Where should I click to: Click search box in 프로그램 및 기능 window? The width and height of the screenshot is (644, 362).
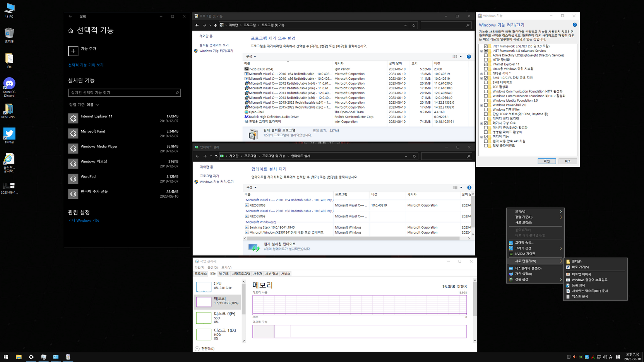point(446,25)
